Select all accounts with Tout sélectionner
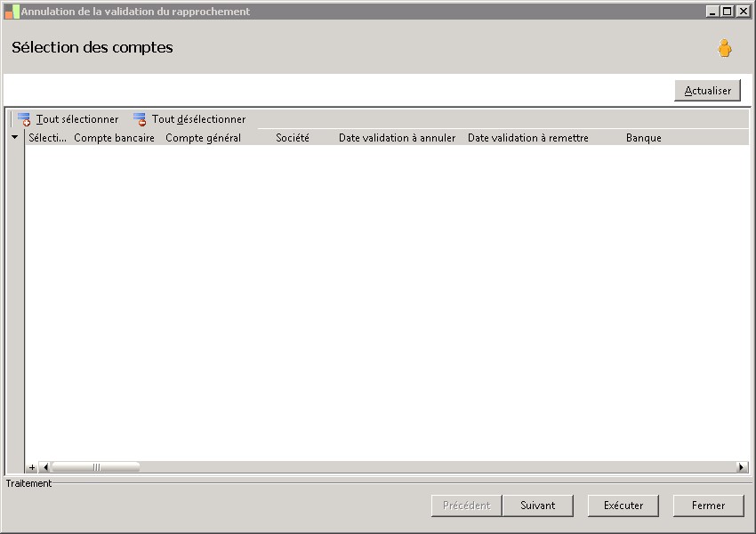Screen dimensions: 756x534 (68, 119)
